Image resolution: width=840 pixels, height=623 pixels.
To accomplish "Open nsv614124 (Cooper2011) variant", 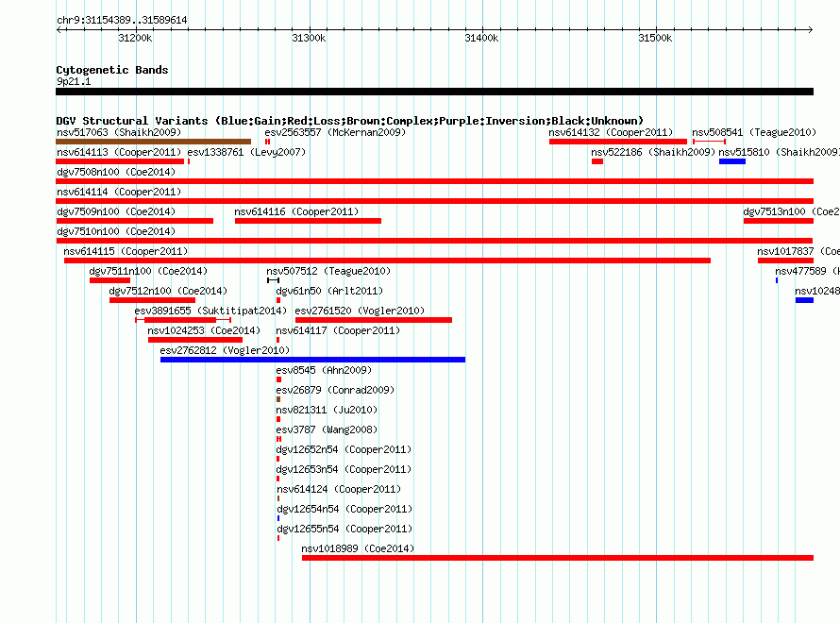I will [339, 489].
